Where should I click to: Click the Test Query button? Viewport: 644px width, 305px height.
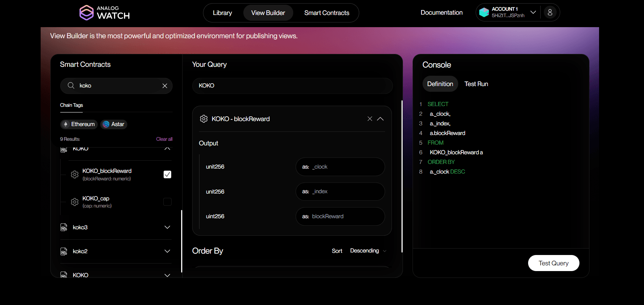[x=553, y=263]
